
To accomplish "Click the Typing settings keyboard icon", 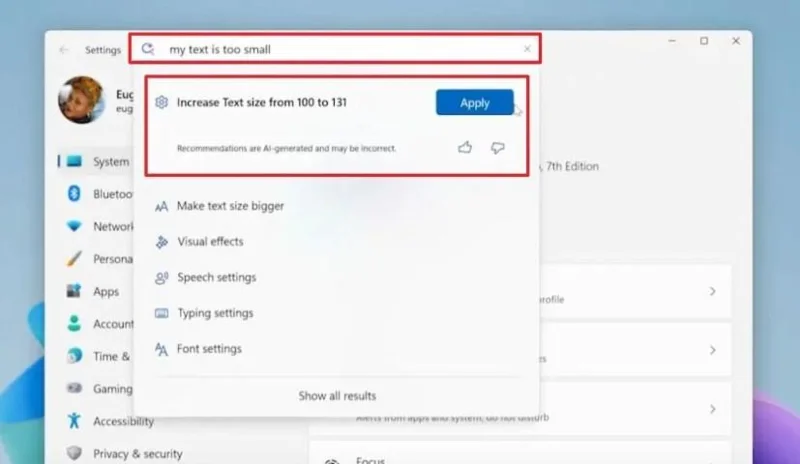I will pos(161,313).
